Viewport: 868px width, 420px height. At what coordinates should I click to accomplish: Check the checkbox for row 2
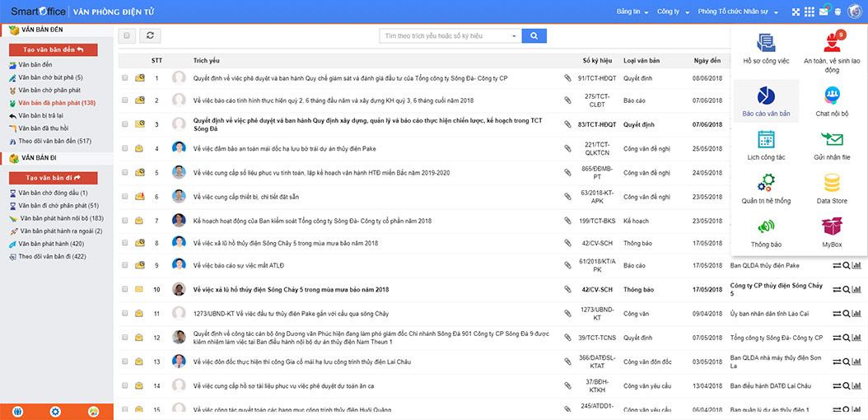pyautogui.click(x=124, y=100)
